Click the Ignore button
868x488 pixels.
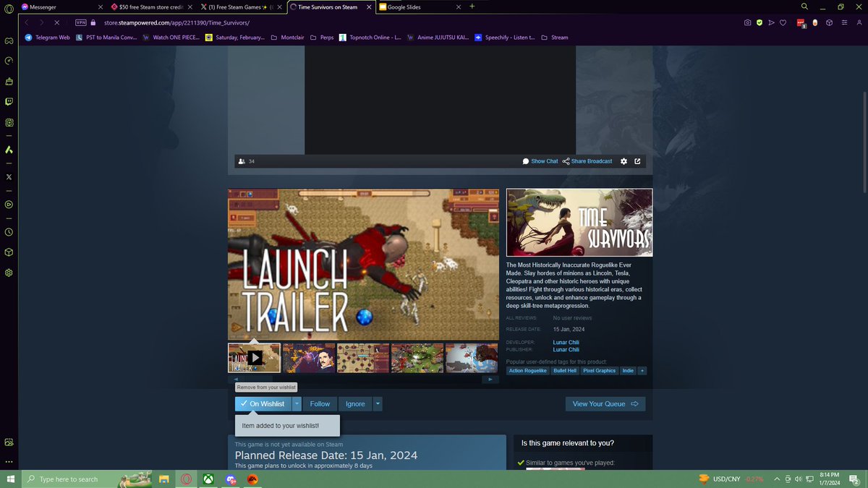tap(355, 404)
